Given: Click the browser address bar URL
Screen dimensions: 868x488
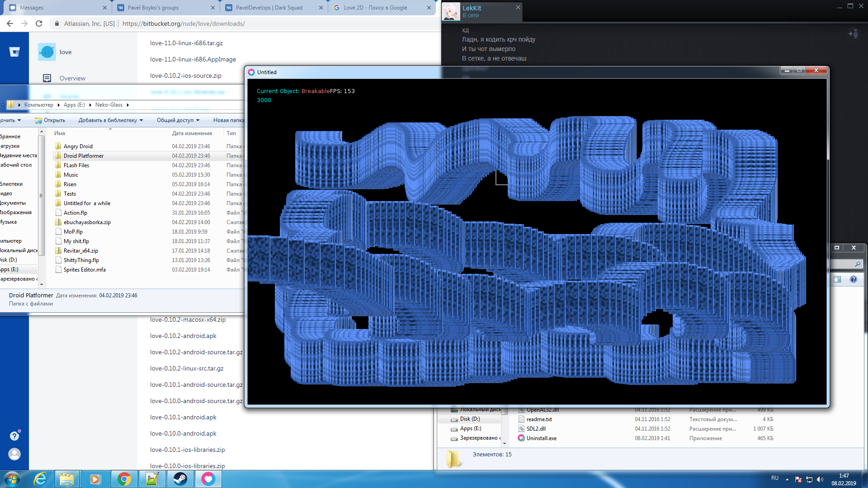Looking at the screenshot, I should [184, 23].
